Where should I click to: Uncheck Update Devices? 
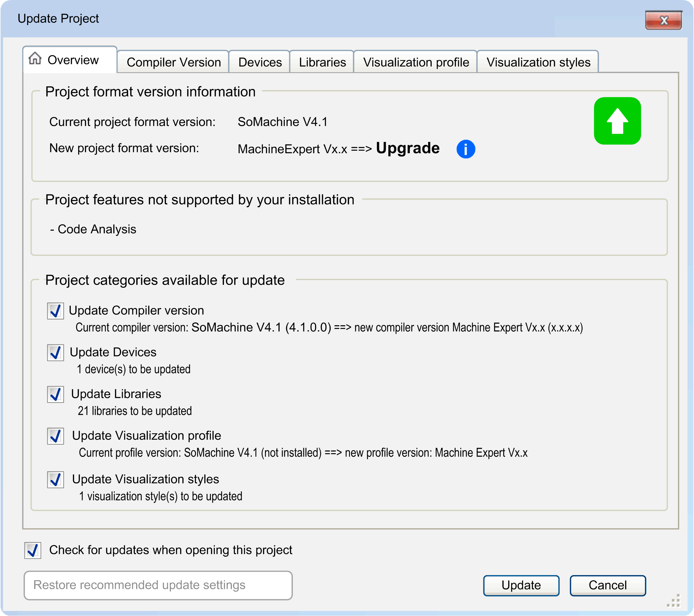click(x=55, y=353)
